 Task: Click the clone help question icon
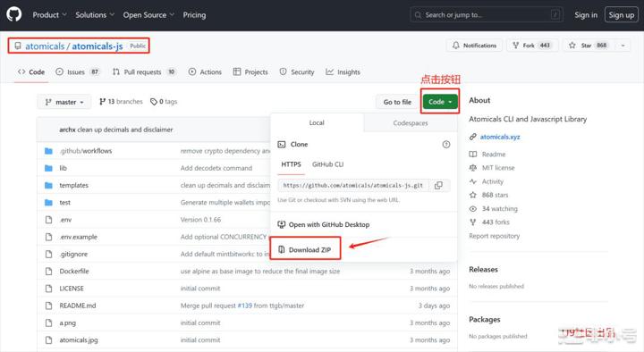click(446, 145)
